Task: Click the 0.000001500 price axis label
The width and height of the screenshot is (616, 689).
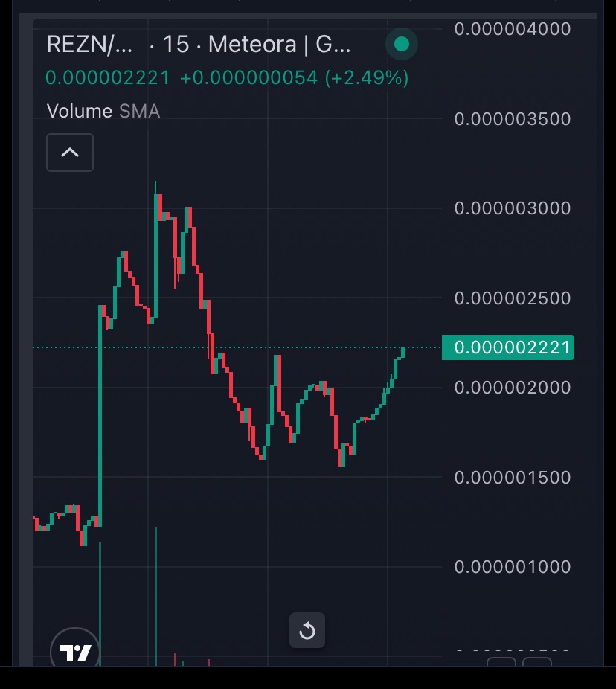Action: (513, 478)
